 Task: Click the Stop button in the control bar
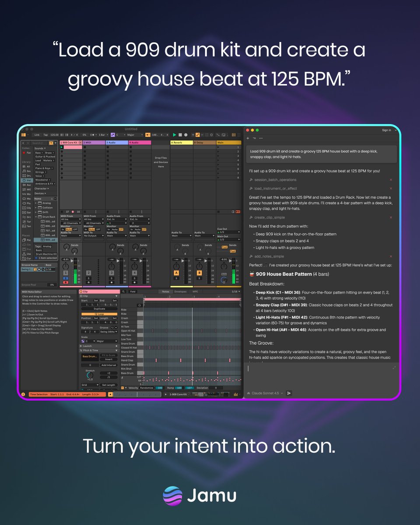point(180,135)
